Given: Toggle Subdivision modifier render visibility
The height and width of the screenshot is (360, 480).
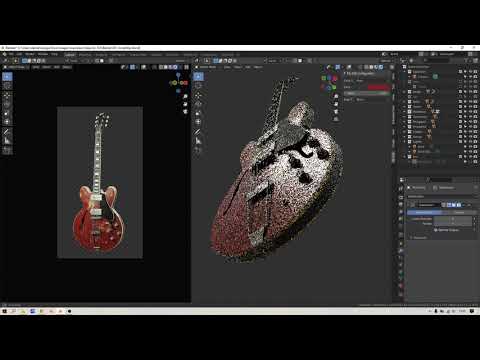Looking at the screenshot, I should [459, 205].
